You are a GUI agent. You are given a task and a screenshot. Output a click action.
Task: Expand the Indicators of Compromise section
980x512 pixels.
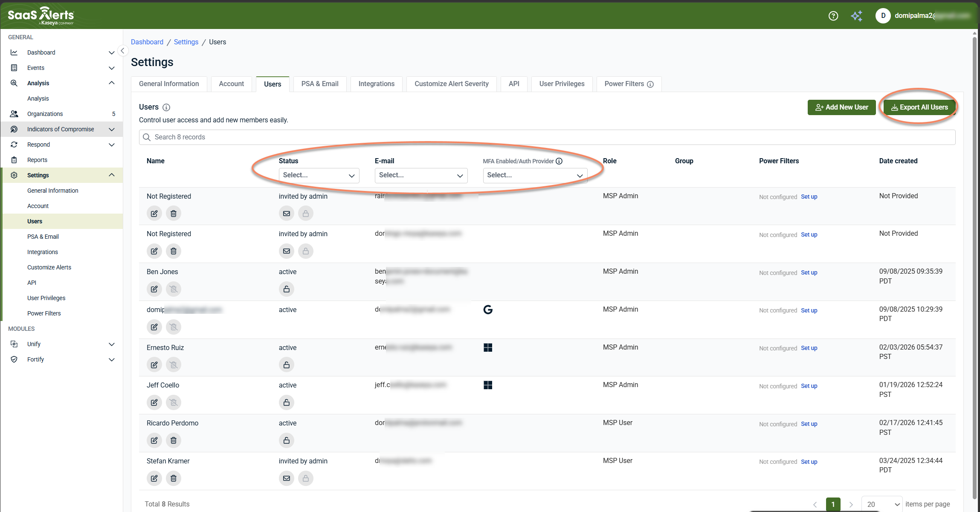pos(111,129)
